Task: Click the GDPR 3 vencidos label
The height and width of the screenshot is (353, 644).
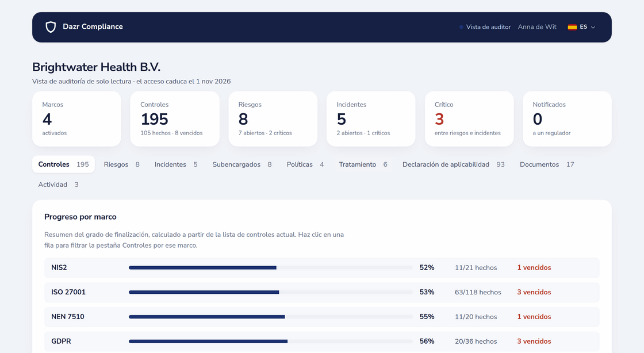Action: pyautogui.click(x=534, y=341)
